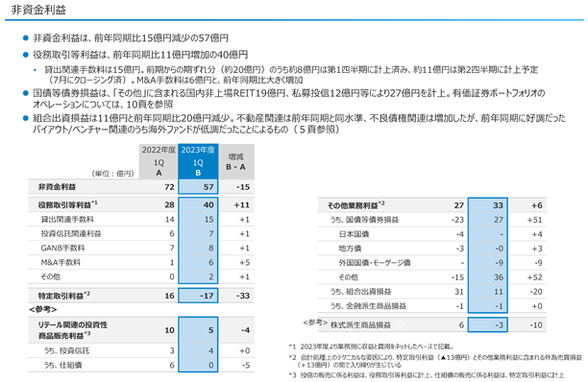The width and height of the screenshot is (588, 382).
Task: Click the その他業務利益 row label
Action: [x=355, y=205]
